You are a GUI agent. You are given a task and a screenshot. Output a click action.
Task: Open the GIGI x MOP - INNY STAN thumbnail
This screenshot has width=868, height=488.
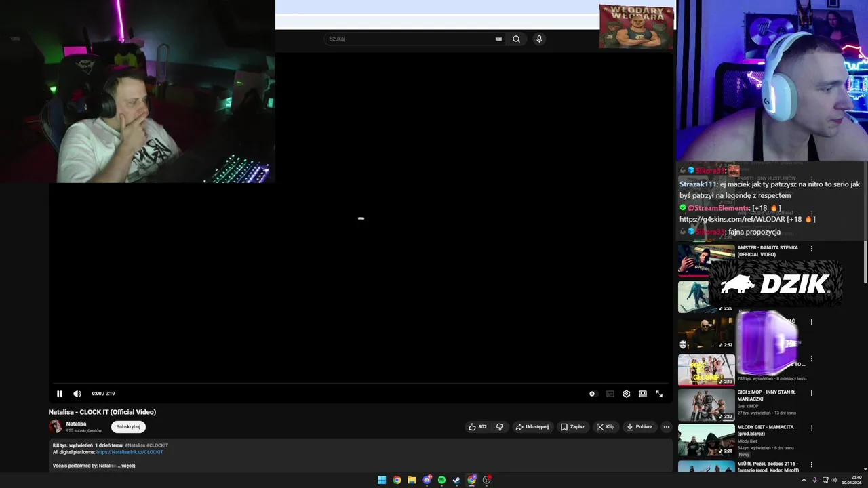(x=706, y=405)
